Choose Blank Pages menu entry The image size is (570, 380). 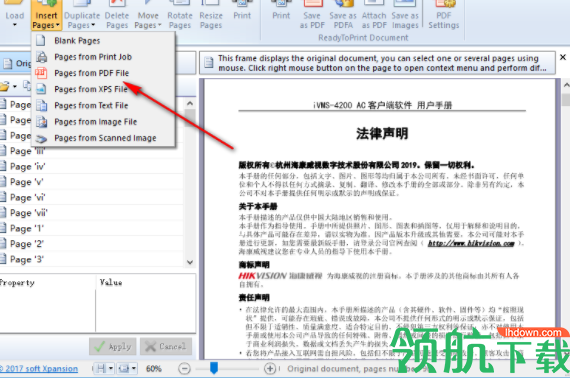[x=103, y=41]
